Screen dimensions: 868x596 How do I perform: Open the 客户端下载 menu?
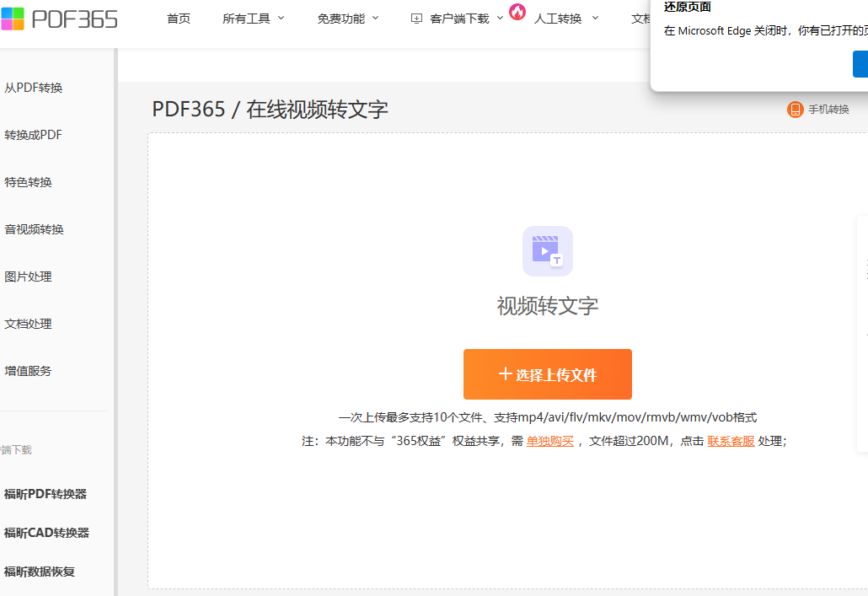point(459,19)
